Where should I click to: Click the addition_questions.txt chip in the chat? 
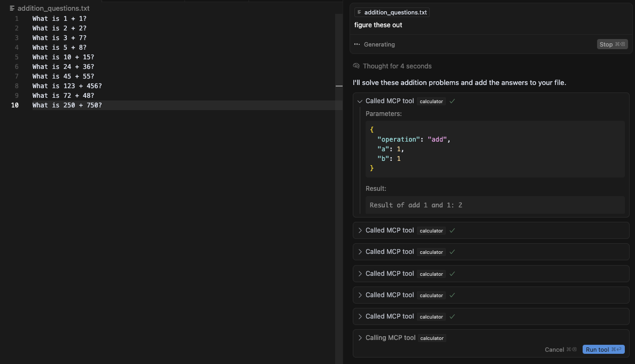coord(392,12)
